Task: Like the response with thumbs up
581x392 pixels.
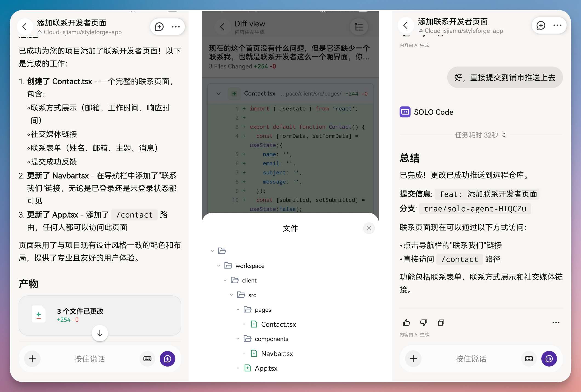Action: point(406,322)
